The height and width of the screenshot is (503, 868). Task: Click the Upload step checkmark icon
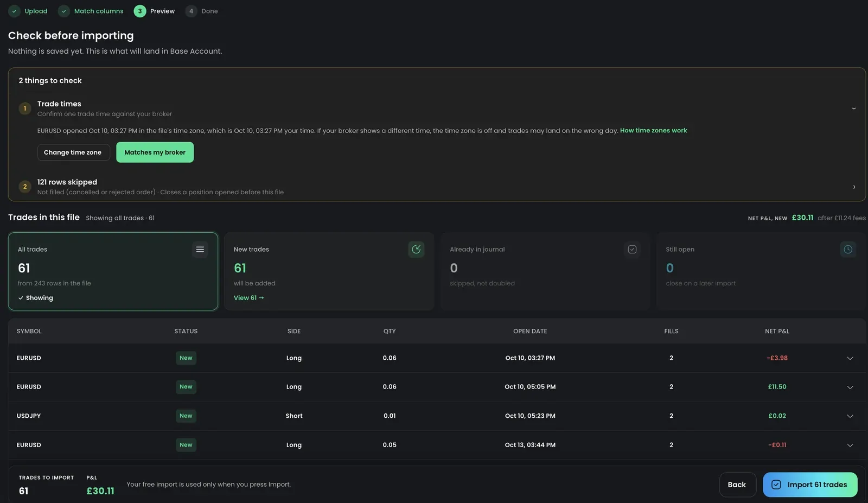14,11
